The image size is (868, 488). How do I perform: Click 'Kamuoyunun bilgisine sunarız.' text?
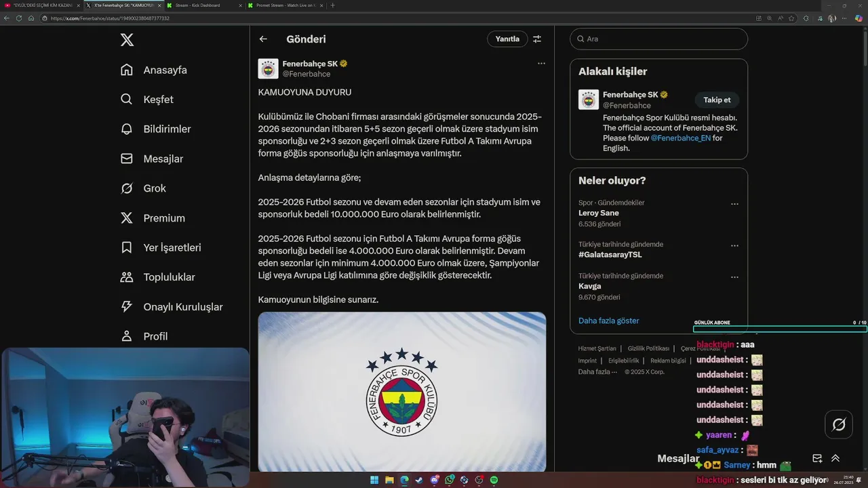tap(318, 300)
